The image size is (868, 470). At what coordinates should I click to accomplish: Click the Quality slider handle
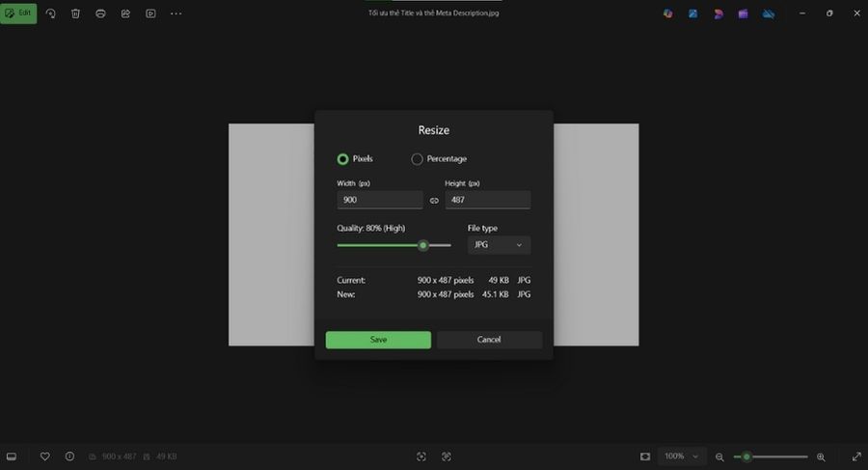click(422, 245)
